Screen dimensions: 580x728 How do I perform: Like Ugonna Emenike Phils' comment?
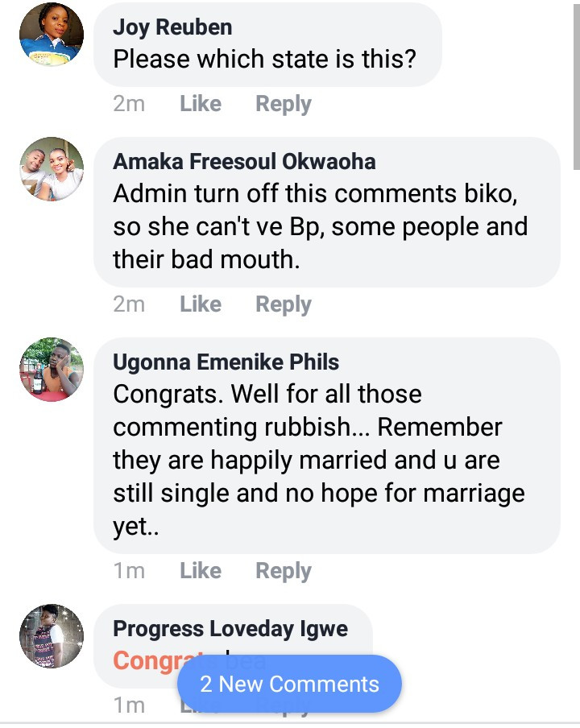tap(201, 571)
